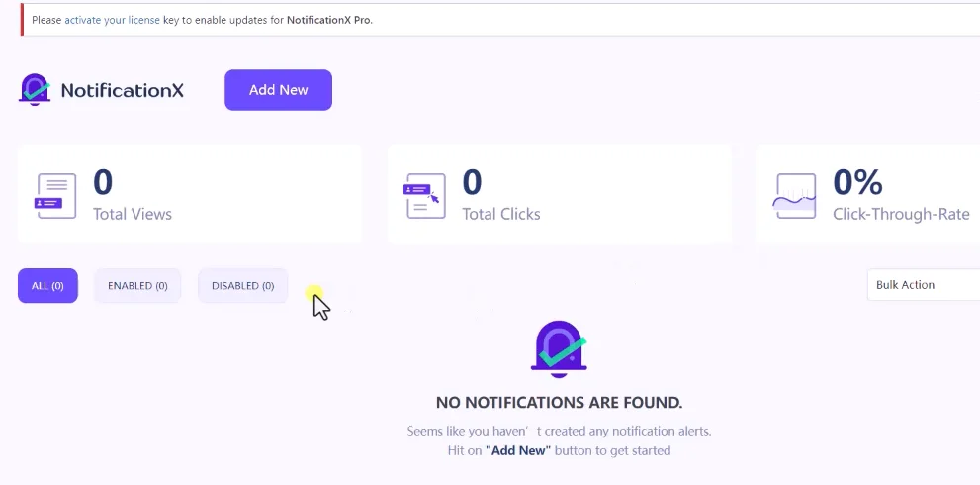This screenshot has width=980, height=485.
Task: Click the Total Views label text
Action: (133, 214)
